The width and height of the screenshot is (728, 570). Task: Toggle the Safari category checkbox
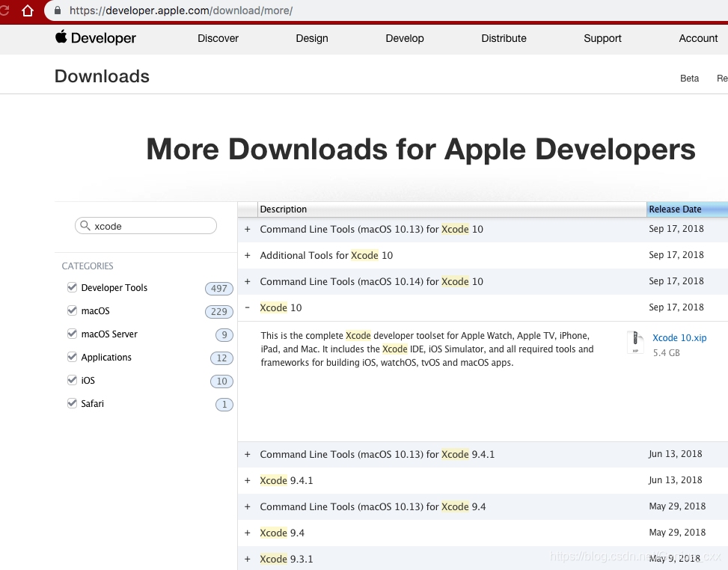72,403
